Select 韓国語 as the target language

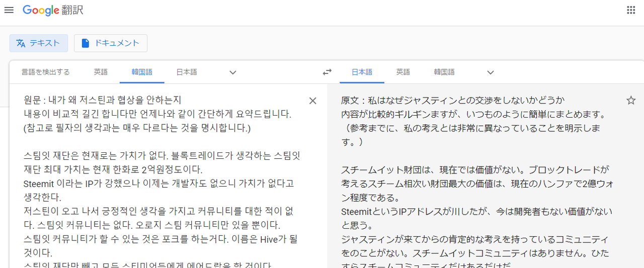(x=444, y=72)
